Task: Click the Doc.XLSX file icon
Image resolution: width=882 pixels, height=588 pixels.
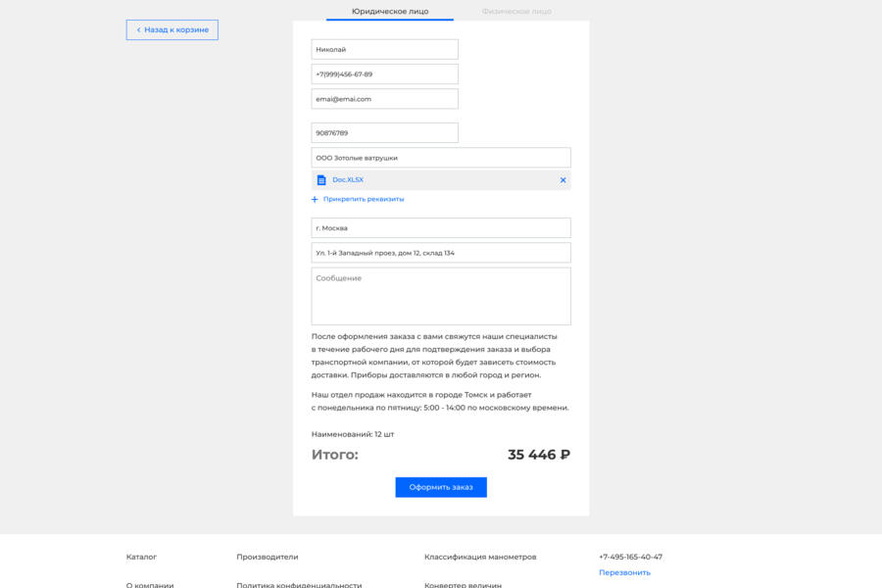Action: pos(322,179)
